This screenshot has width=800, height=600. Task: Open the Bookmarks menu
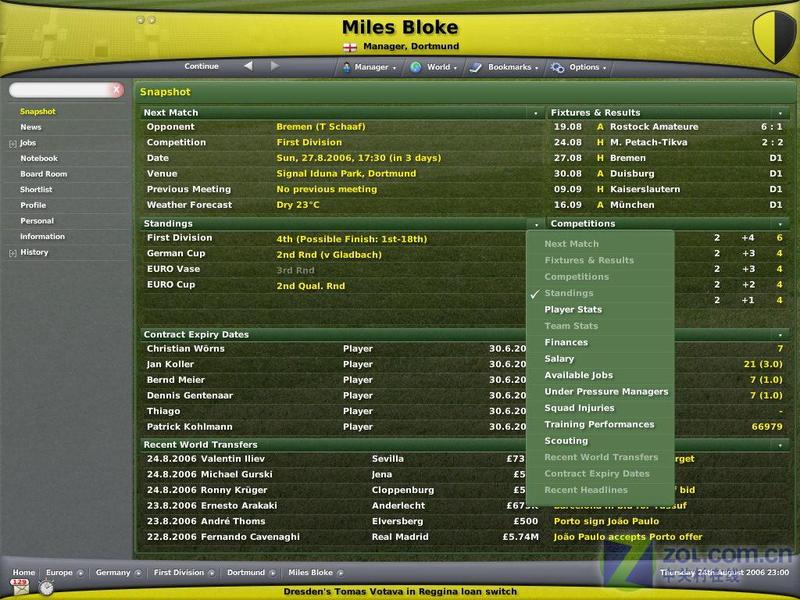pyautogui.click(x=504, y=67)
